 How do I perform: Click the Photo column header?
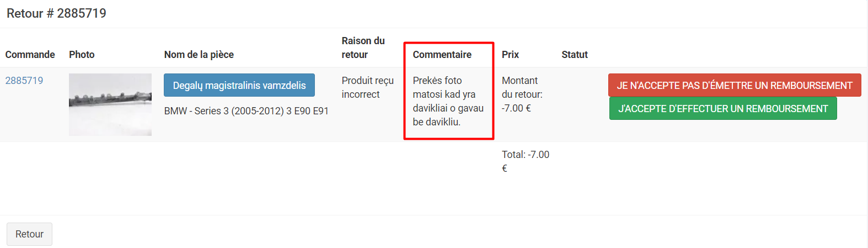[82, 55]
